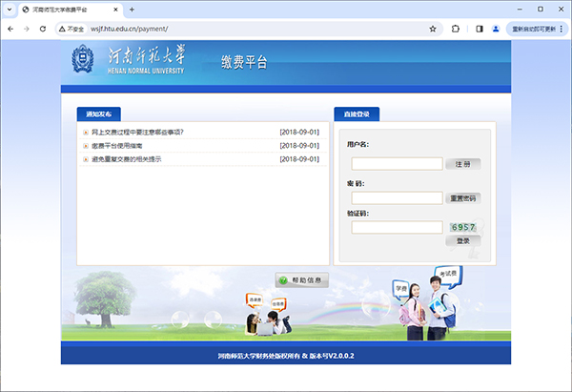Open notice 网上交费过程中要注意哪些事项
The height and width of the screenshot is (392, 572).
coord(137,132)
